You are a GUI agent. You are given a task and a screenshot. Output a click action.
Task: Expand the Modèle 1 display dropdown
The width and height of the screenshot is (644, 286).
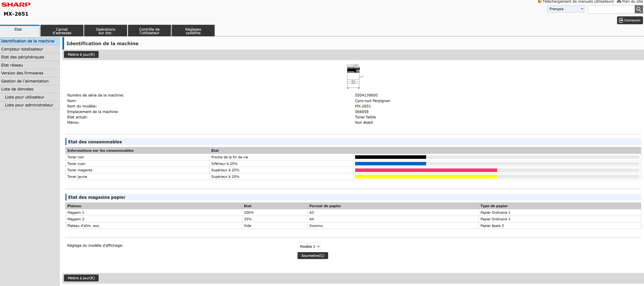(x=309, y=246)
